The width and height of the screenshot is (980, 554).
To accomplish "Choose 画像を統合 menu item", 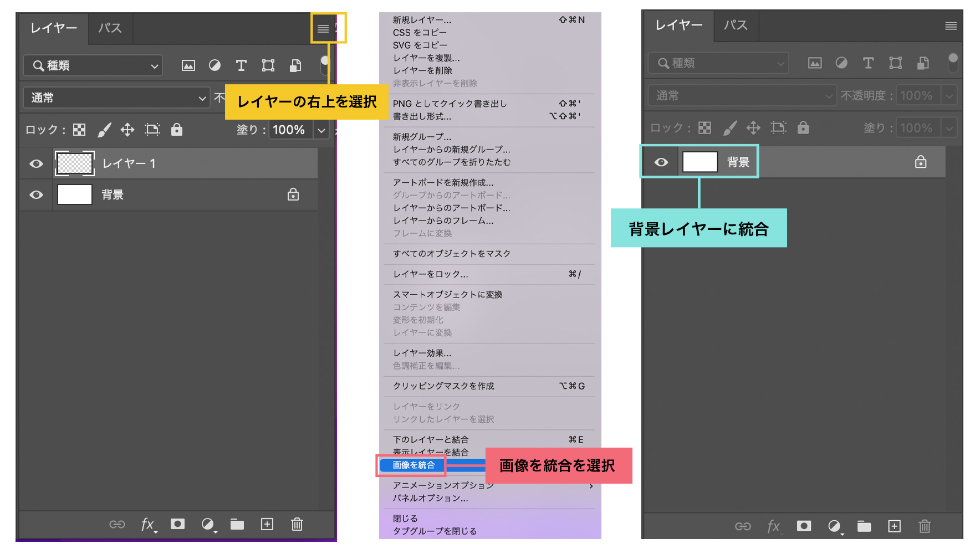I will tap(414, 465).
